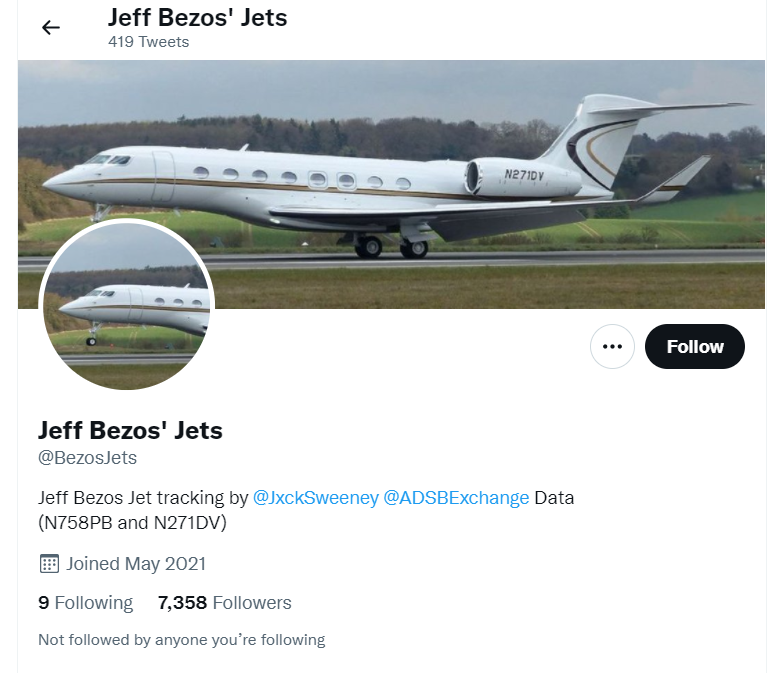
Task: Click the "Jeff Bezos Jet tracking by" bio text
Action: pos(143,497)
